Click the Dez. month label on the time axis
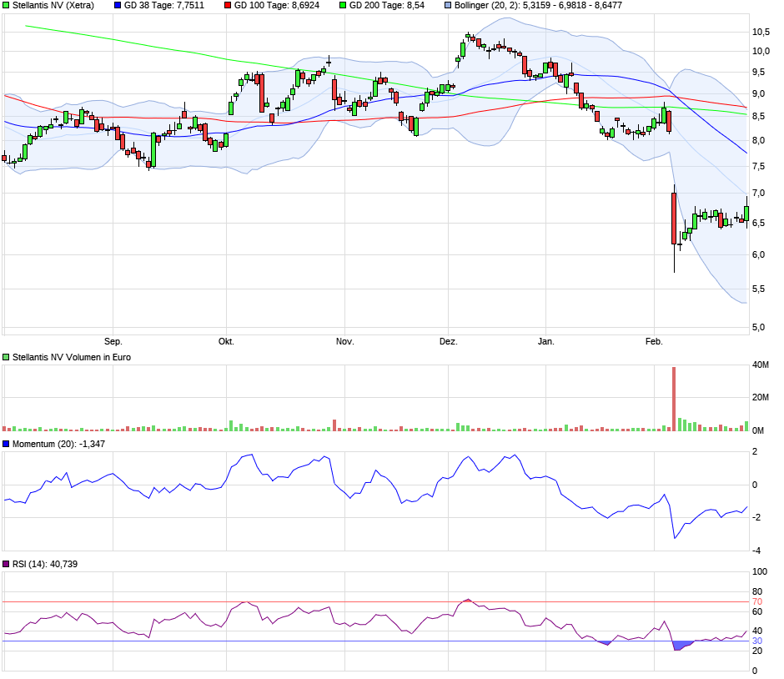 click(449, 341)
